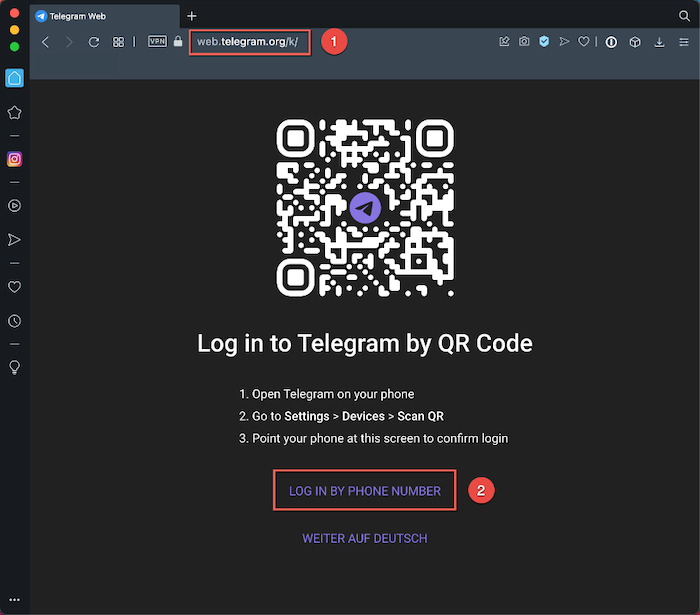Open the Speed Dial start page grid
The height and width of the screenshot is (615, 700).
(118, 42)
